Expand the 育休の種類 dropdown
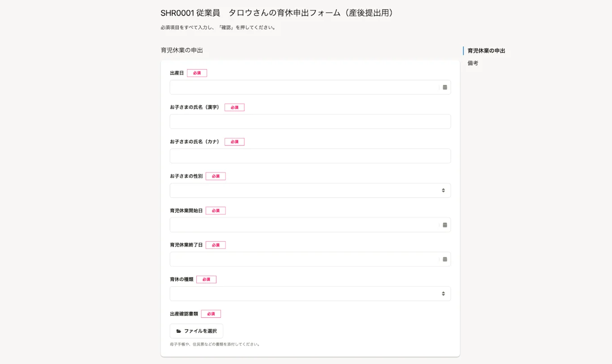This screenshot has height=364, width=612. click(310, 294)
